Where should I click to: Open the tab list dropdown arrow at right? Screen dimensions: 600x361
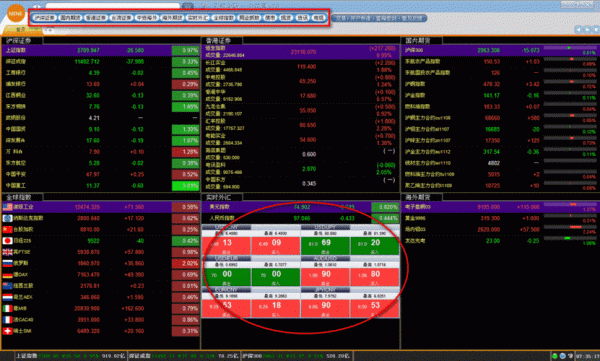coord(596,29)
